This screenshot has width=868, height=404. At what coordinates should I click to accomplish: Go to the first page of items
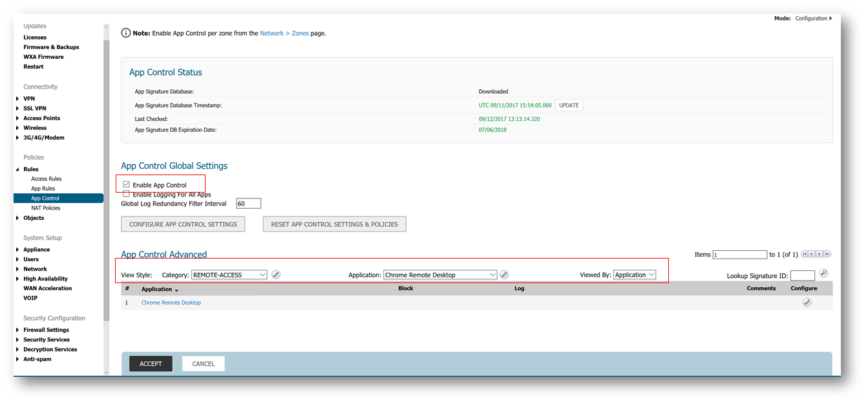coord(804,255)
